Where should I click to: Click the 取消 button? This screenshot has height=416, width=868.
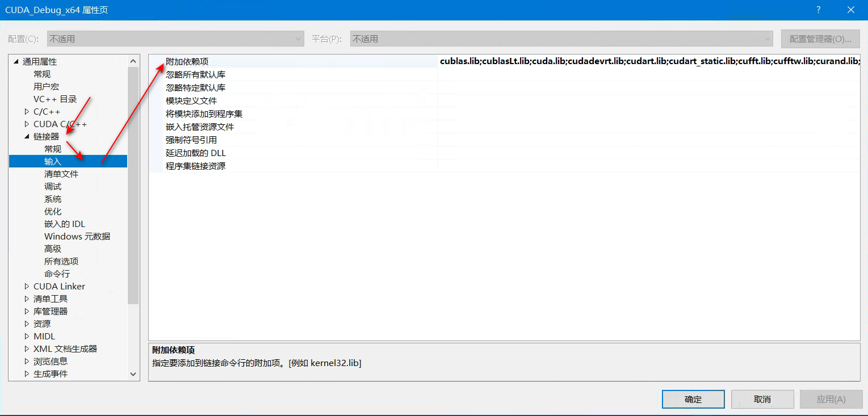click(x=762, y=399)
